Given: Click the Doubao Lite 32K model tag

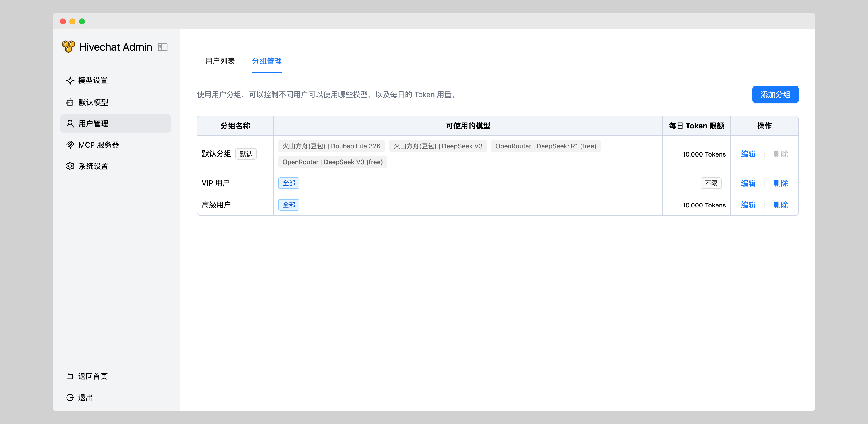Looking at the screenshot, I should tap(331, 146).
